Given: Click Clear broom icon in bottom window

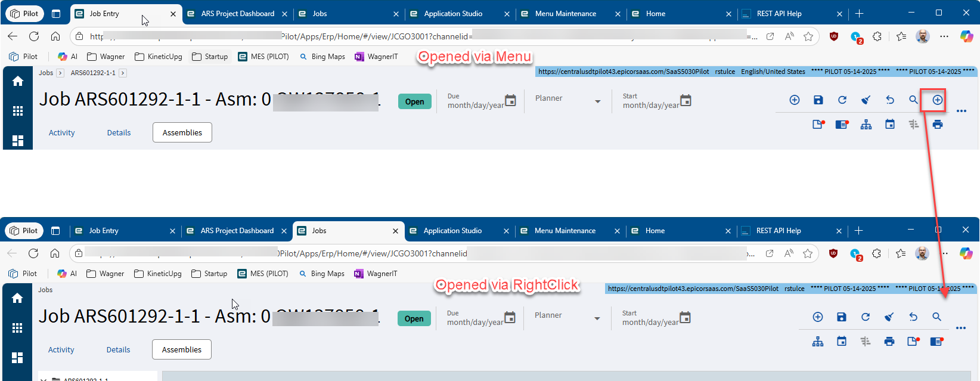Looking at the screenshot, I should (889, 317).
